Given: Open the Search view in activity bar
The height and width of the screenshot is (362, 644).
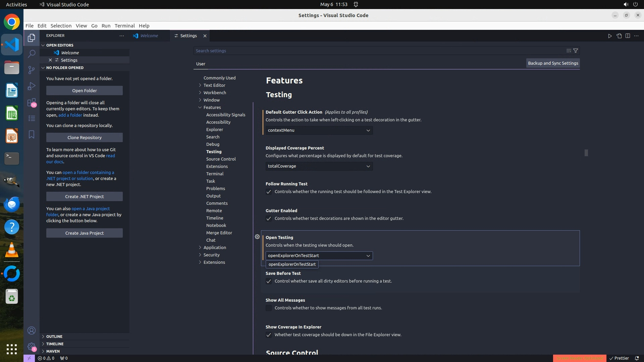Looking at the screenshot, I should (x=32, y=54).
